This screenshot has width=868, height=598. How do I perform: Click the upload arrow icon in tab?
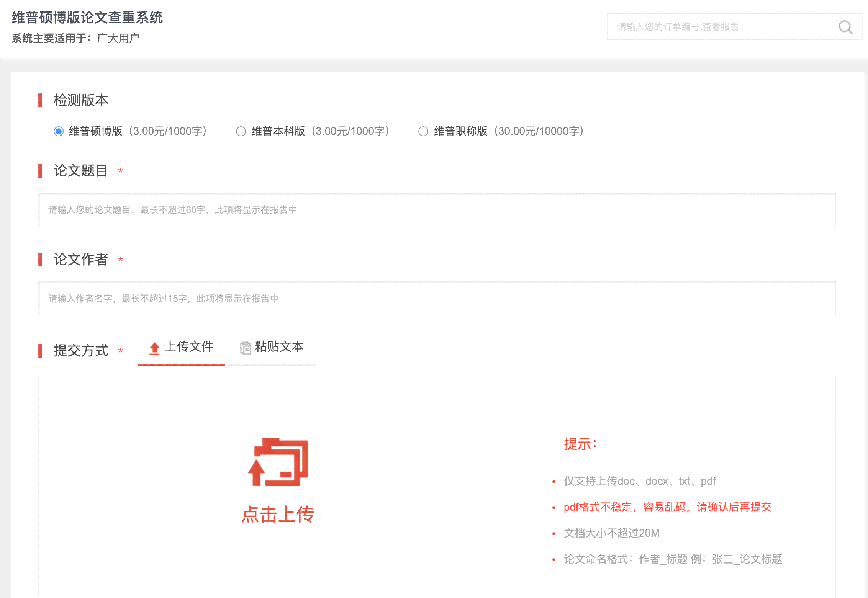154,348
